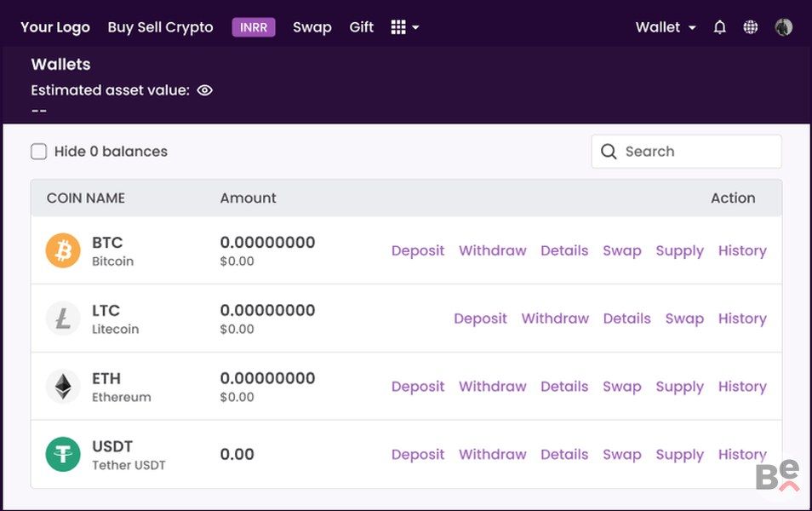Open the language globe icon
The height and width of the screenshot is (511, 812).
(x=750, y=27)
